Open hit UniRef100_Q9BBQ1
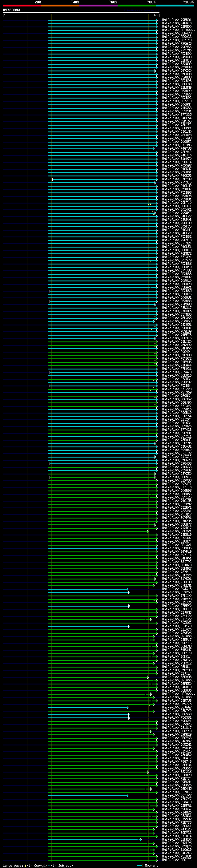This screenshot has width=197, height=868. [177, 20]
